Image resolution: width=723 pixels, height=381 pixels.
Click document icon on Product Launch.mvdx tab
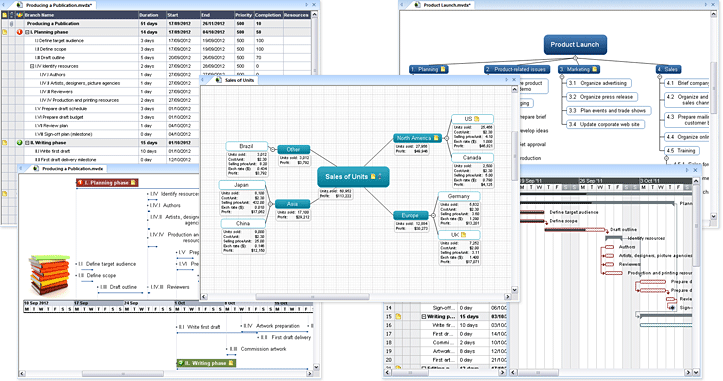point(417,5)
